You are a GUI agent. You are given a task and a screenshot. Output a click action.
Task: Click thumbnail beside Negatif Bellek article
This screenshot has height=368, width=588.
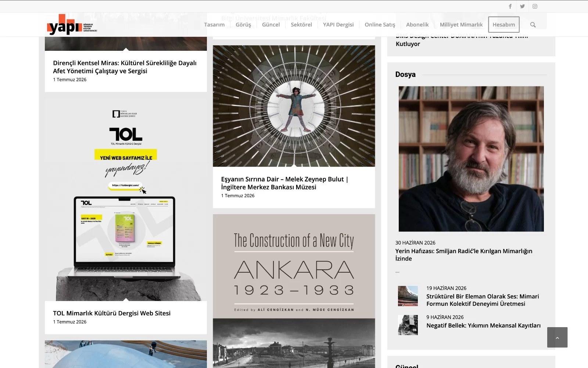(408, 325)
